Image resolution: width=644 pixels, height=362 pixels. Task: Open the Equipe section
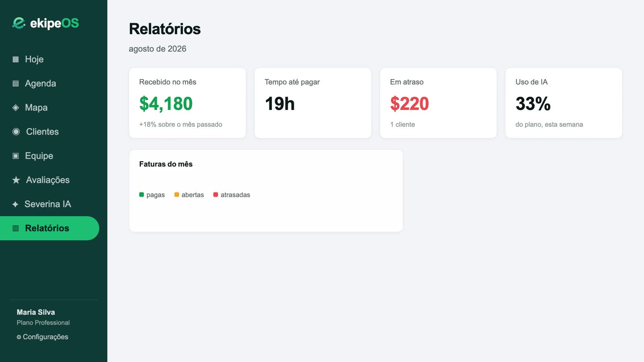click(50, 156)
